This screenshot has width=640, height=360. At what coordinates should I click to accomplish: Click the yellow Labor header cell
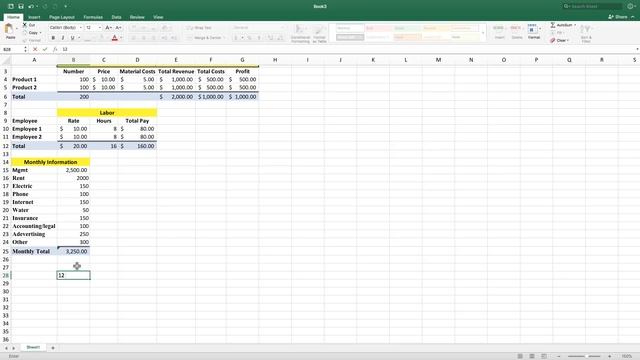[107, 113]
